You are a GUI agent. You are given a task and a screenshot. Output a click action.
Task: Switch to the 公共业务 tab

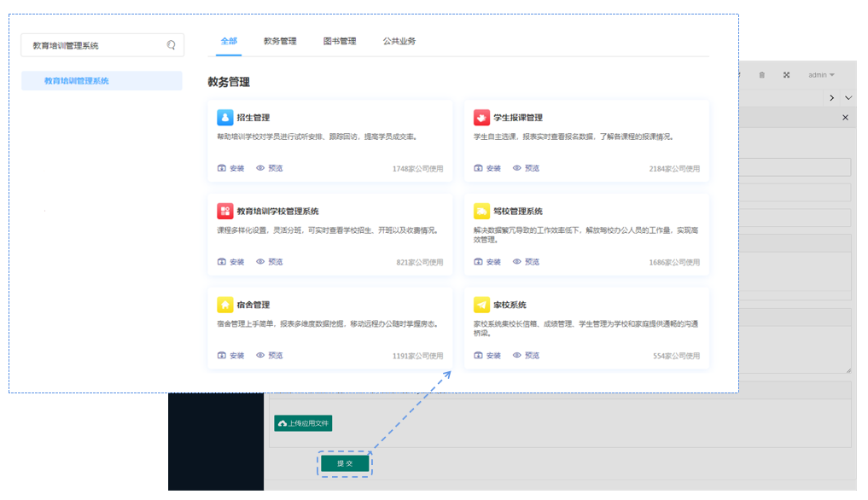point(399,41)
